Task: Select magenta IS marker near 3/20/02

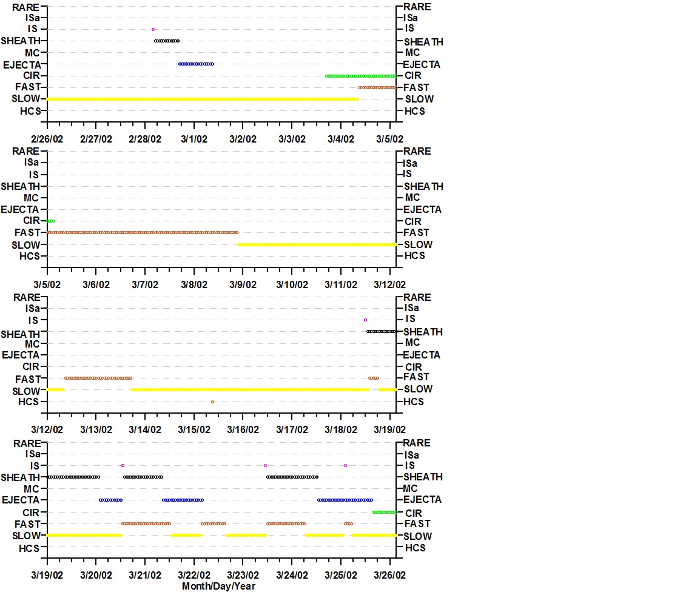Action: tap(123, 466)
